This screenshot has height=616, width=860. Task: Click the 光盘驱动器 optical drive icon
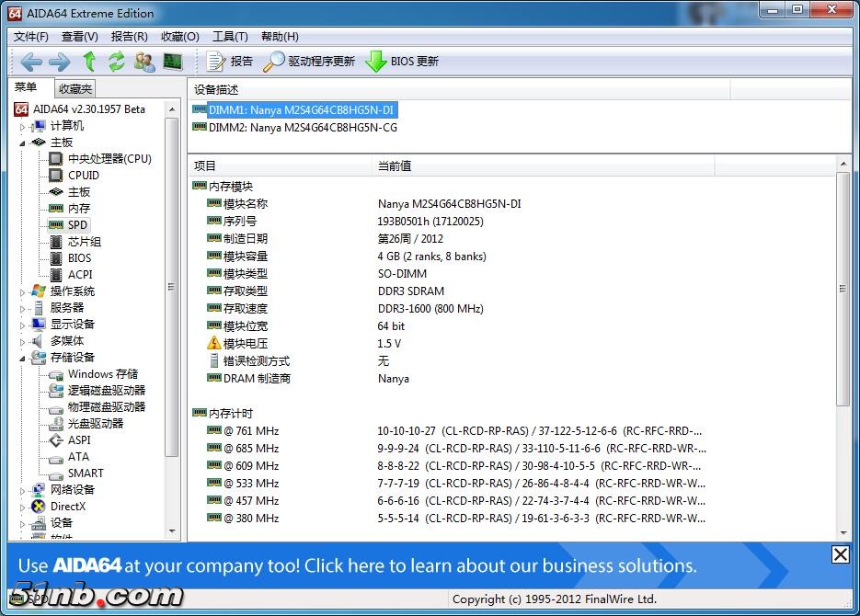(x=56, y=424)
